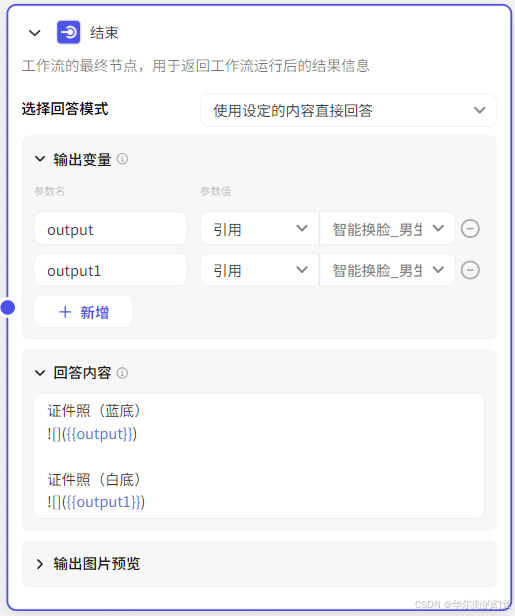The height and width of the screenshot is (616, 515).
Task: Click the node's left connection port dot
Action: pyautogui.click(x=7, y=308)
